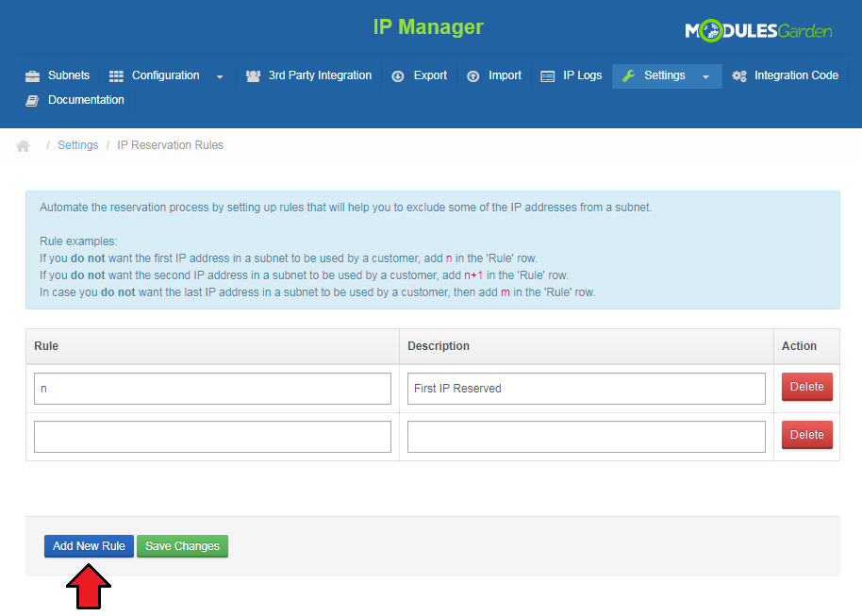Image resolution: width=862 pixels, height=616 pixels.
Task: Click the Integration Code gears icon
Action: point(739,76)
